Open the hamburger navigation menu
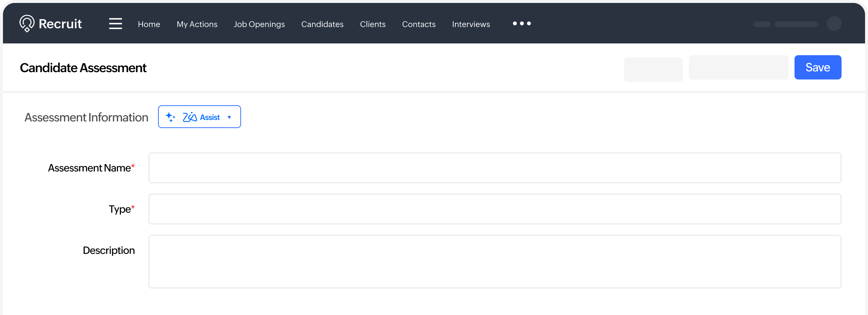The width and height of the screenshot is (868, 315). pyautogui.click(x=115, y=24)
